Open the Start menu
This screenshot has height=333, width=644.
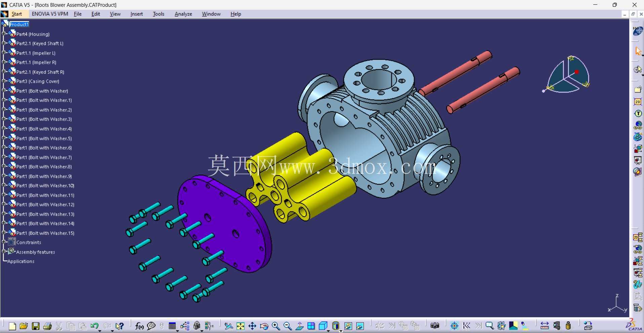(x=16, y=14)
